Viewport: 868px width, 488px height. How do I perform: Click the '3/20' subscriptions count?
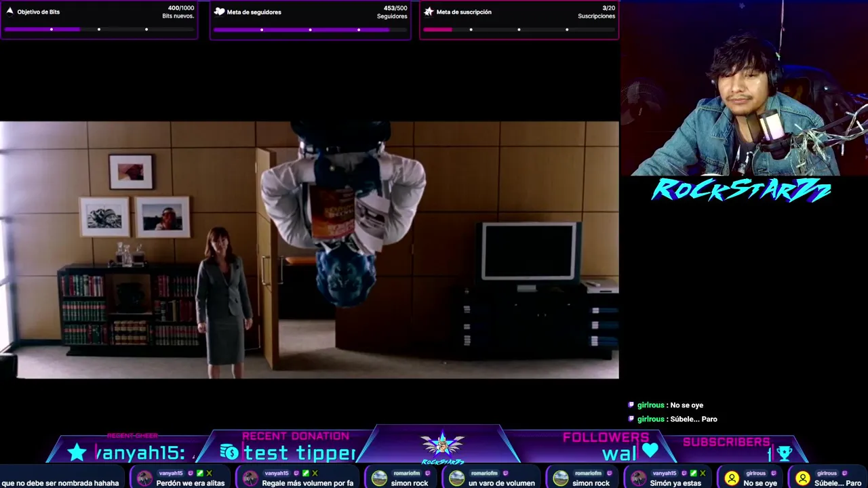click(609, 8)
